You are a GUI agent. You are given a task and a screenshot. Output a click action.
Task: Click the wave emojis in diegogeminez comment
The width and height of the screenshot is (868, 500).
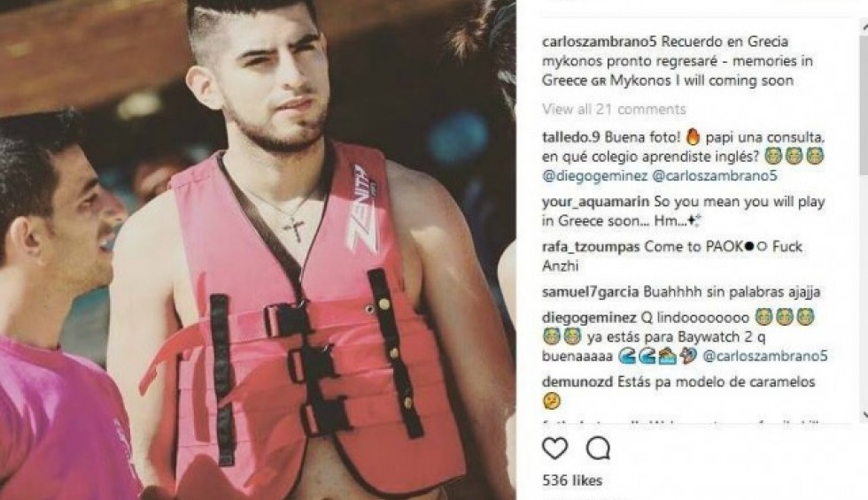[x=636, y=356]
